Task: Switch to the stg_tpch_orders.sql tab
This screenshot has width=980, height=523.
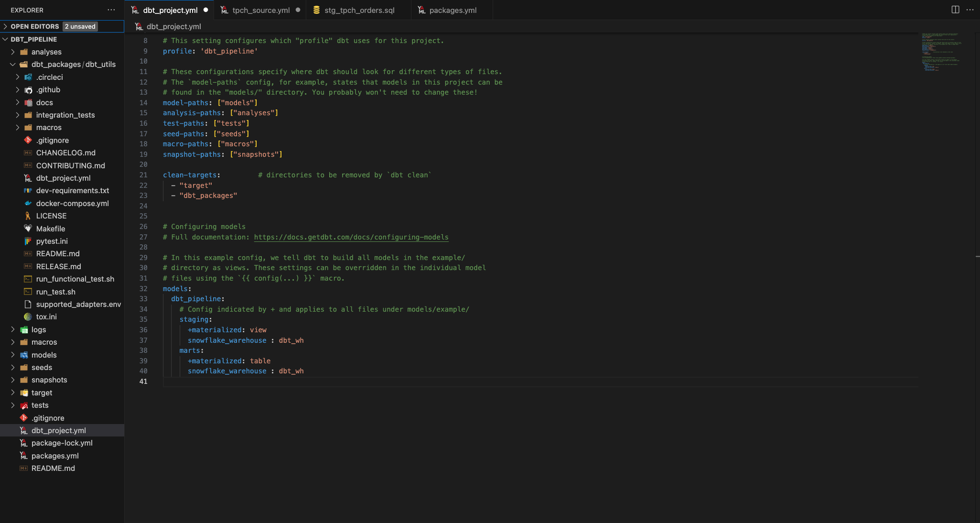Action: [x=359, y=10]
